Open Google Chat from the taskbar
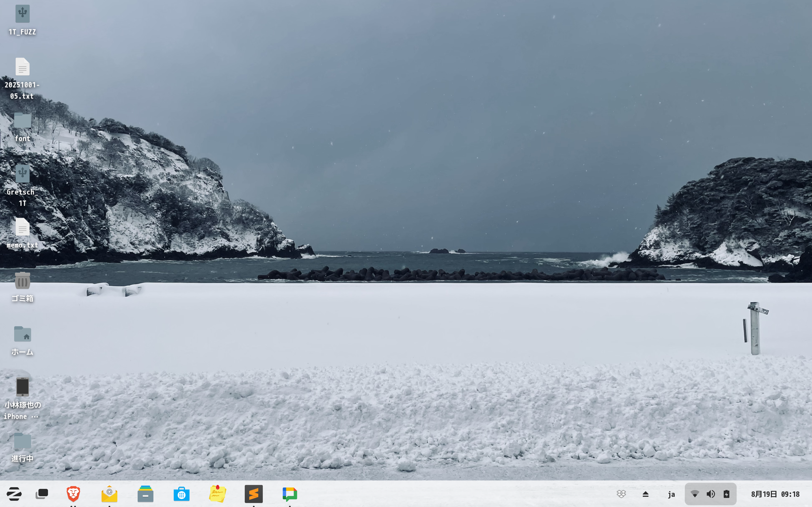 [290, 494]
